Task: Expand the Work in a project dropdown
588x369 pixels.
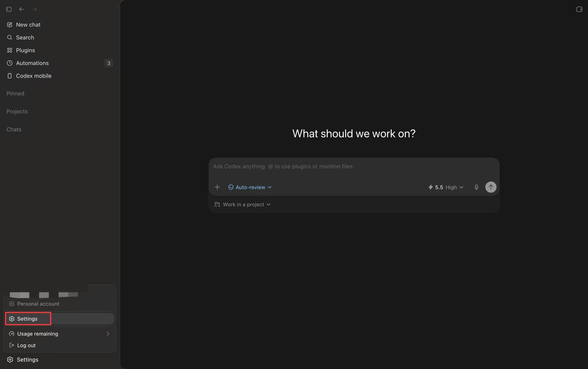Action: tap(242, 205)
